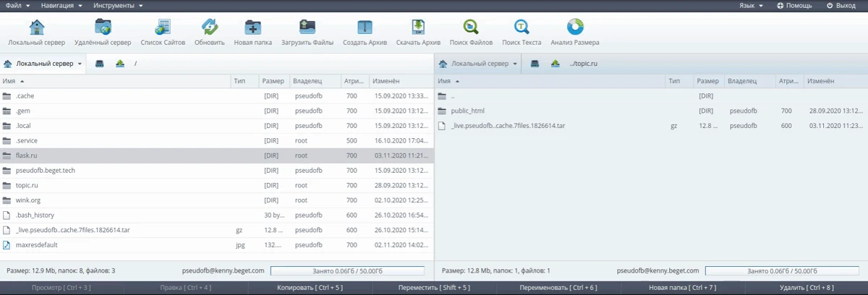Open the Файл menu

pyautogui.click(x=17, y=6)
